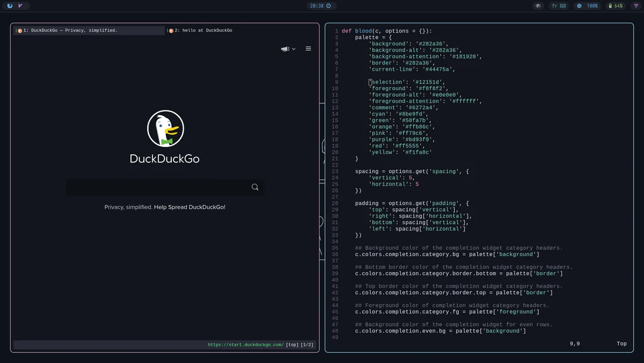Click the DuckDuckGo search input field
Image resolution: width=644 pixels, height=363 pixels.
pos(155,187)
